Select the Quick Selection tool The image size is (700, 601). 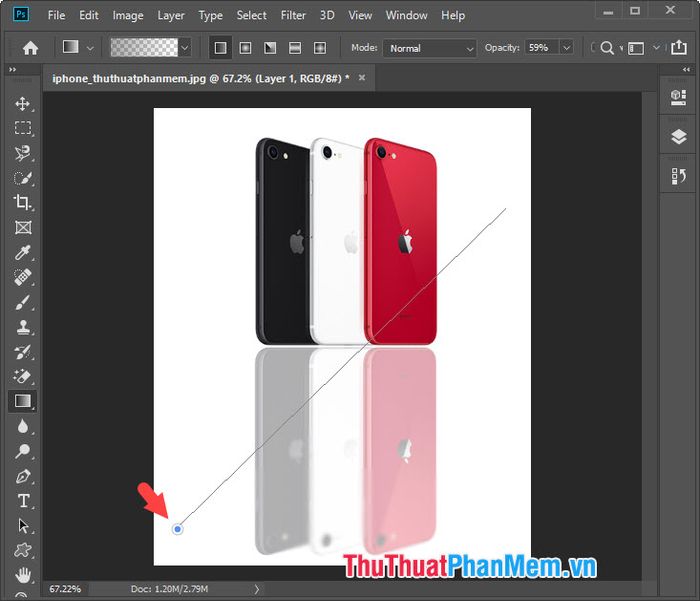click(x=22, y=178)
